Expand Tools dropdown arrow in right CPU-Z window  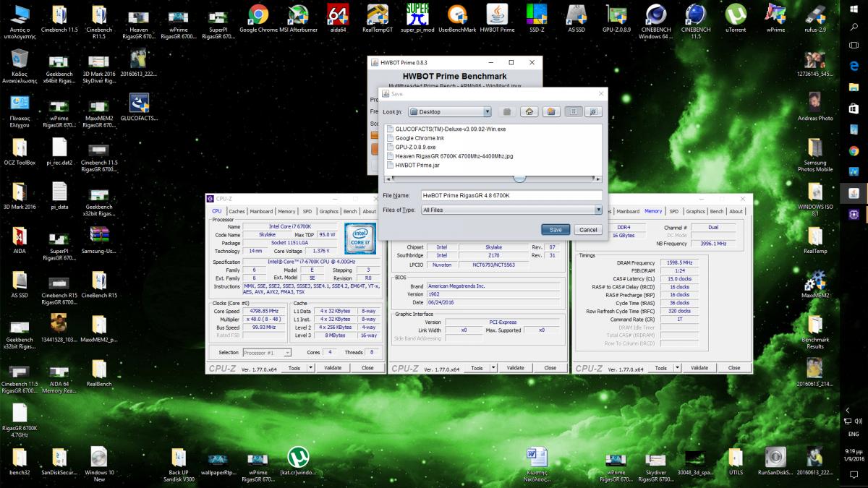click(x=676, y=367)
